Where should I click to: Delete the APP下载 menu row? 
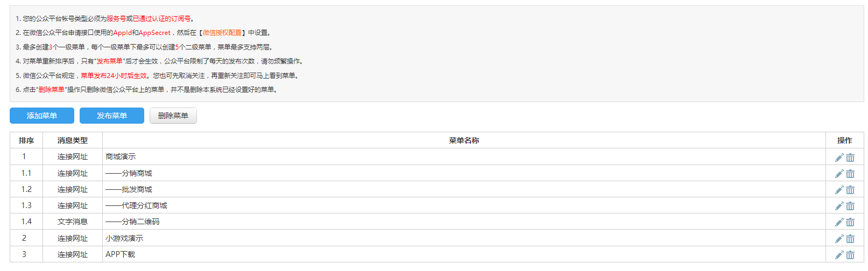(x=850, y=255)
